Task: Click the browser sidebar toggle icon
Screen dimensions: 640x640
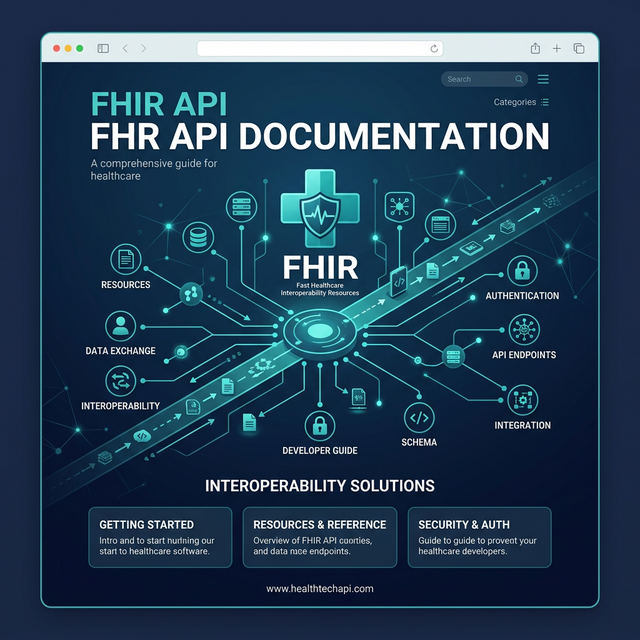Action: click(x=103, y=49)
